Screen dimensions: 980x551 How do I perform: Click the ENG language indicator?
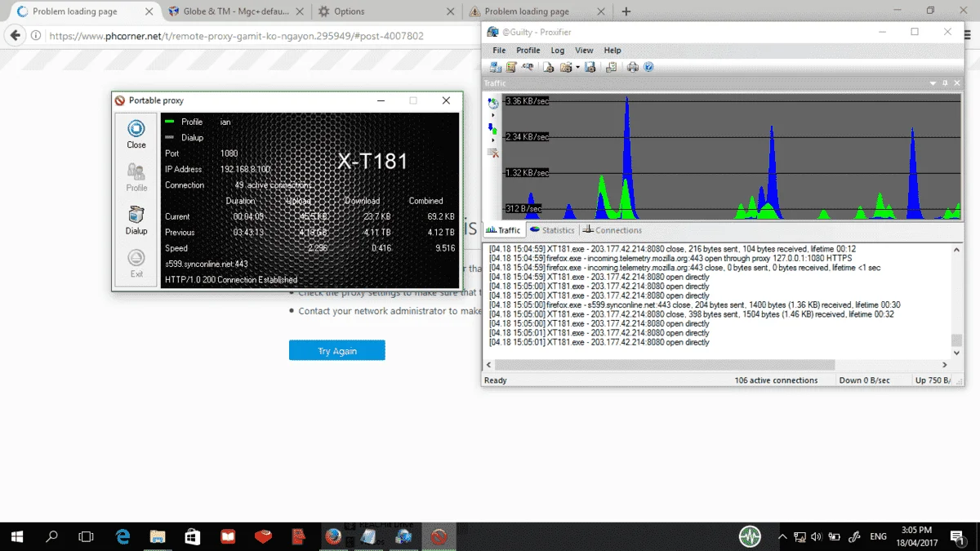(x=878, y=536)
